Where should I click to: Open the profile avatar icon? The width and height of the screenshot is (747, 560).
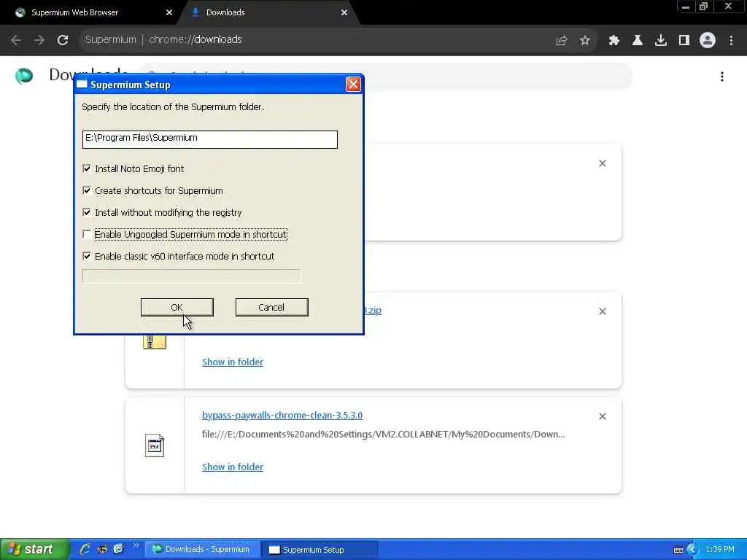(x=708, y=41)
